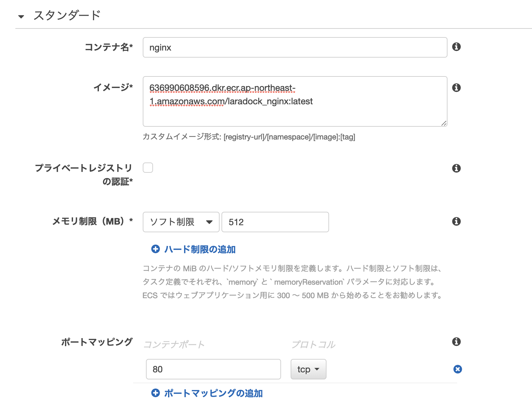Click info icon for メモリ制限 row
Screen dimensions: 532x405
pyautogui.click(x=456, y=221)
